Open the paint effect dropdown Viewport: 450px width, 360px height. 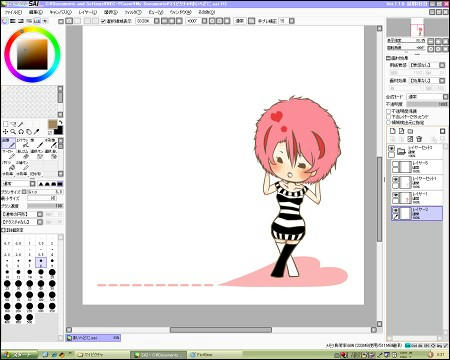point(427,81)
